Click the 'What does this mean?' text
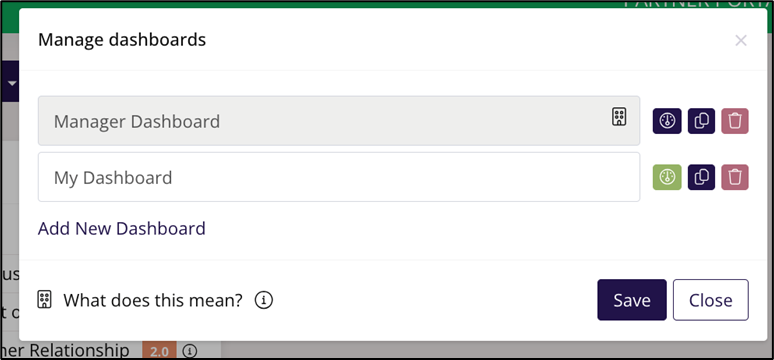The image size is (774, 360). [153, 300]
